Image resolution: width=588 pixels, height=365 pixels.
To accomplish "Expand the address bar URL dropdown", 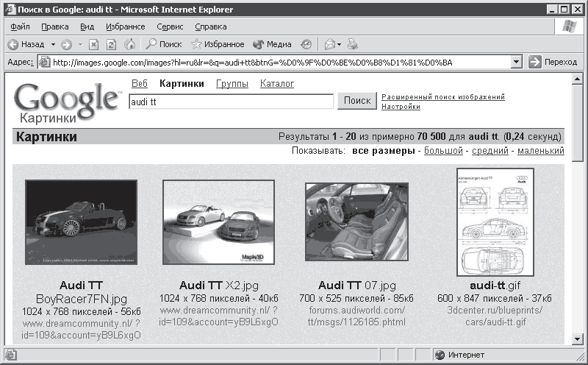I will pyautogui.click(x=516, y=63).
